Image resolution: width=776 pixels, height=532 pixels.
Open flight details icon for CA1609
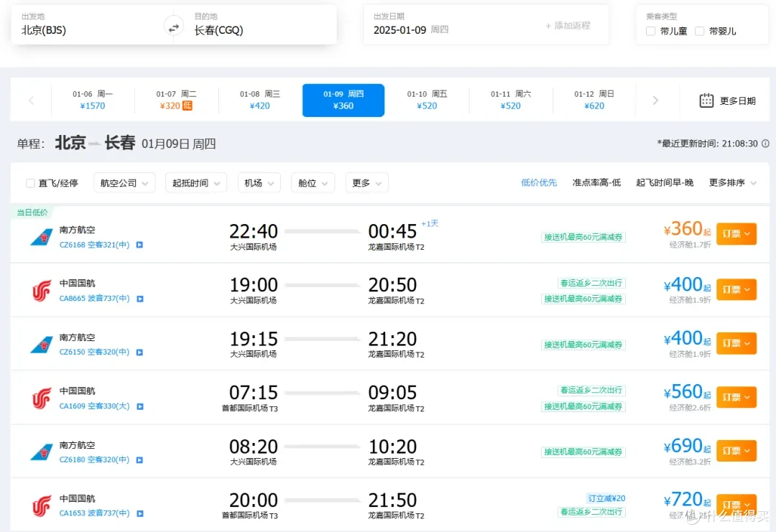(x=140, y=406)
